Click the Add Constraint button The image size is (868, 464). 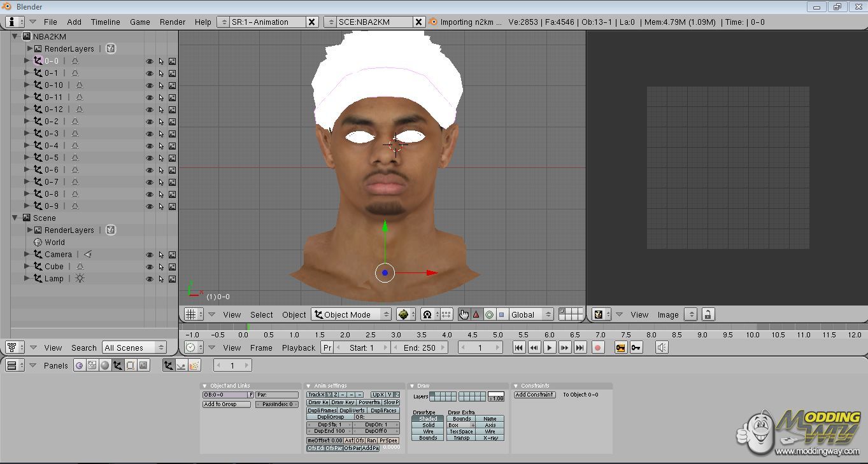(x=534, y=395)
